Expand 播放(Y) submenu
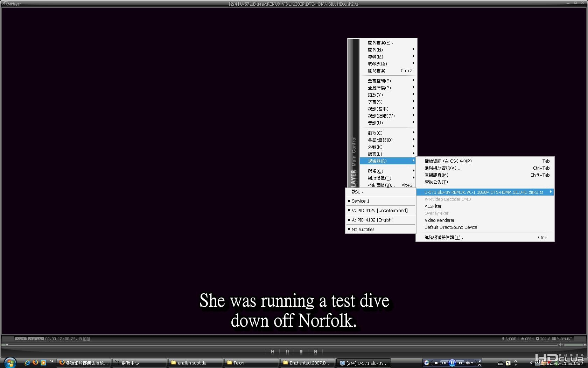 click(x=388, y=95)
